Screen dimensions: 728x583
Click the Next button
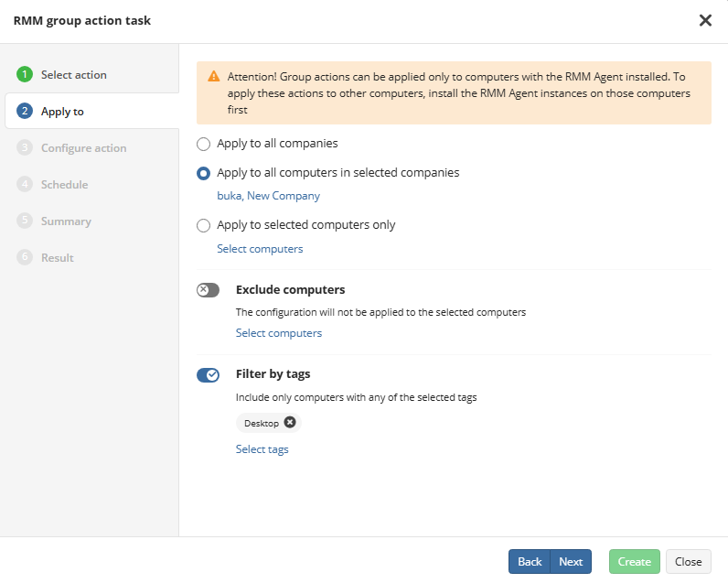coord(571,562)
